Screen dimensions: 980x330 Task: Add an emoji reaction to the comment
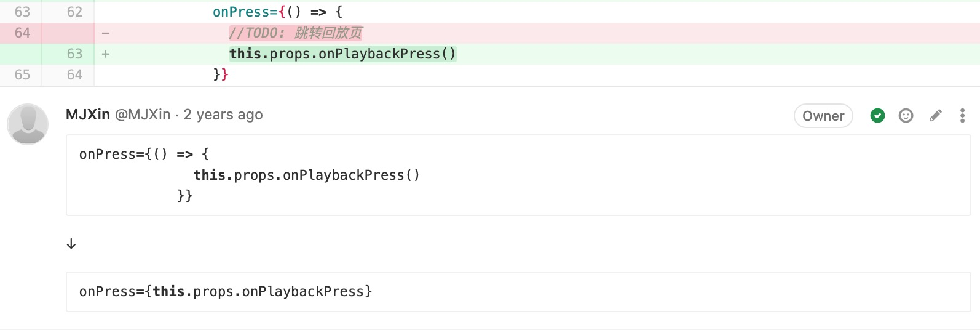coord(906,116)
